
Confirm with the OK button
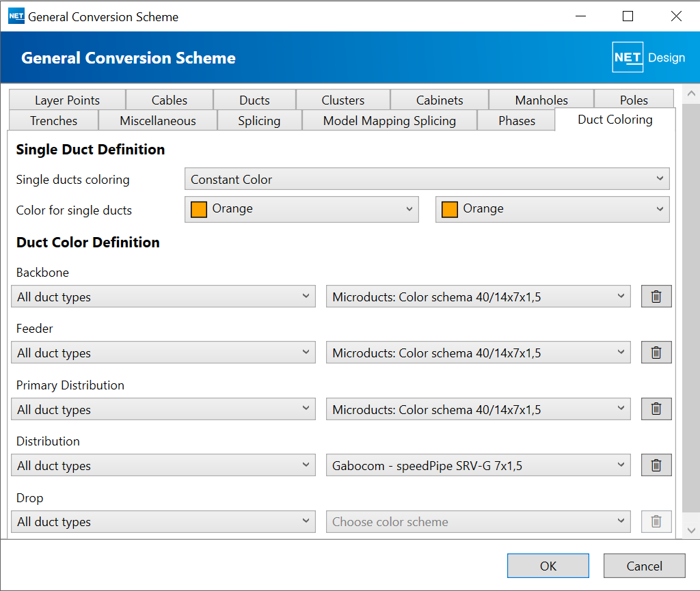point(548,566)
